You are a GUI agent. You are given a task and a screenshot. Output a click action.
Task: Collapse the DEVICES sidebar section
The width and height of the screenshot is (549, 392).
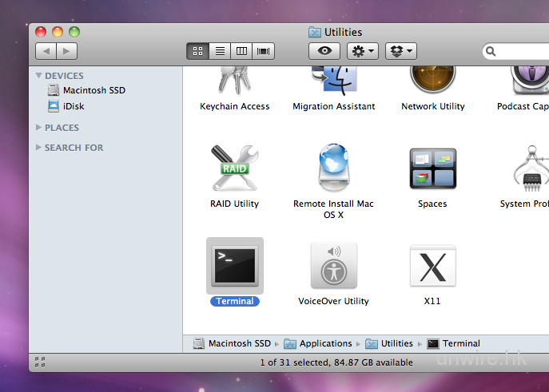(x=39, y=76)
